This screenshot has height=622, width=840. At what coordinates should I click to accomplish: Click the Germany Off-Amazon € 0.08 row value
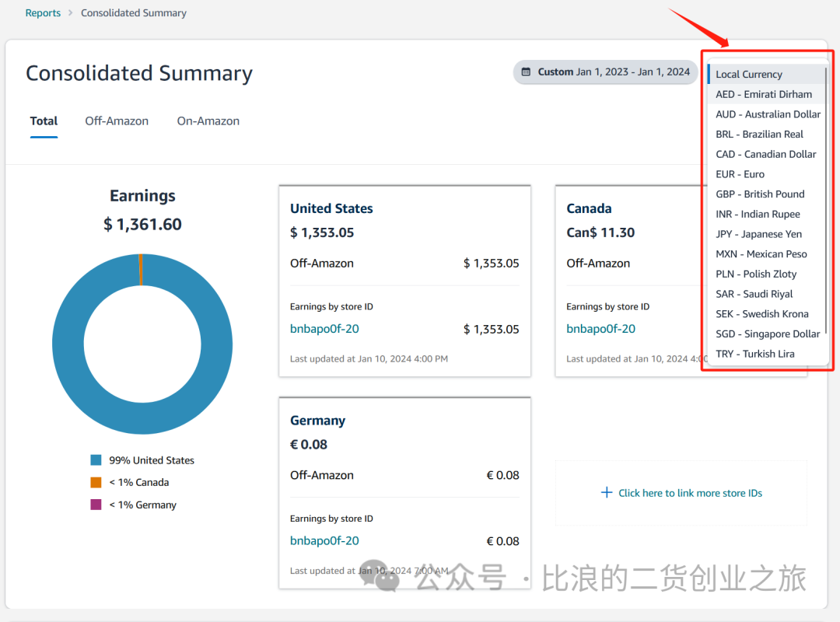[x=502, y=475]
